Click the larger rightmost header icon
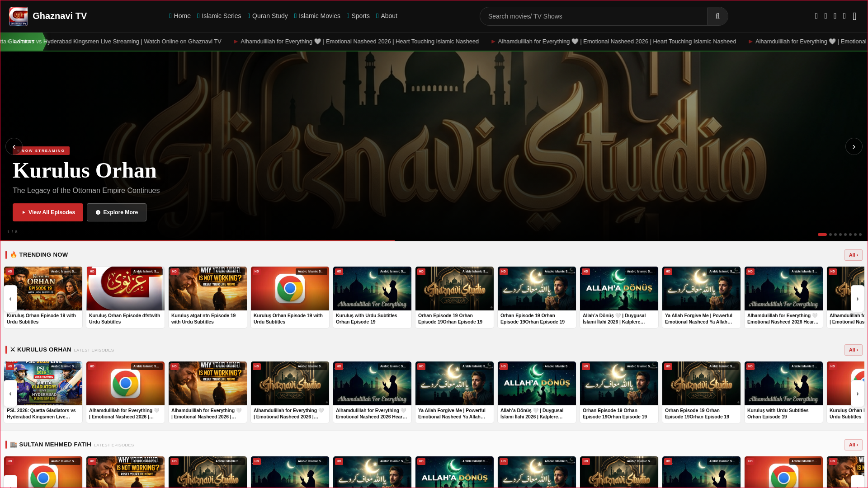This screenshot has height=488, width=868. point(854,16)
